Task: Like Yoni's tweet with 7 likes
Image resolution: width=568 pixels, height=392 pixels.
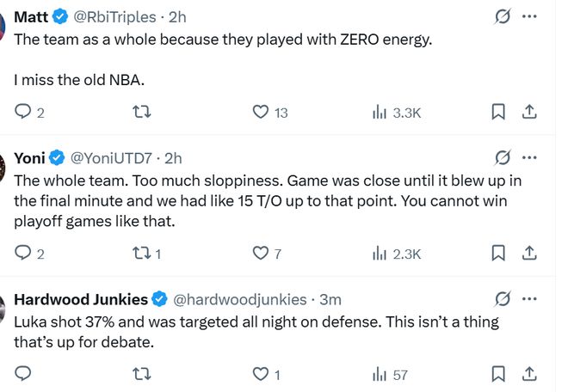Action: (260, 253)
